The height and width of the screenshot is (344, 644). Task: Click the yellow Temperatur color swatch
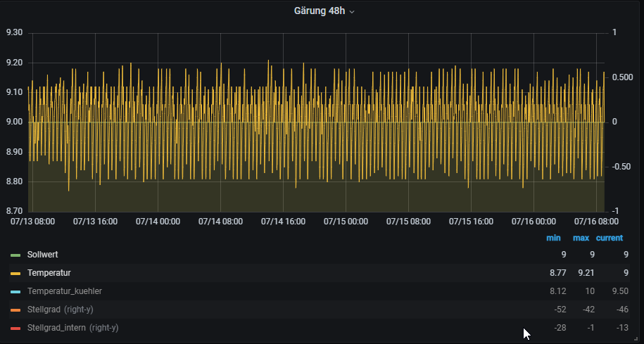click(15, 273)
